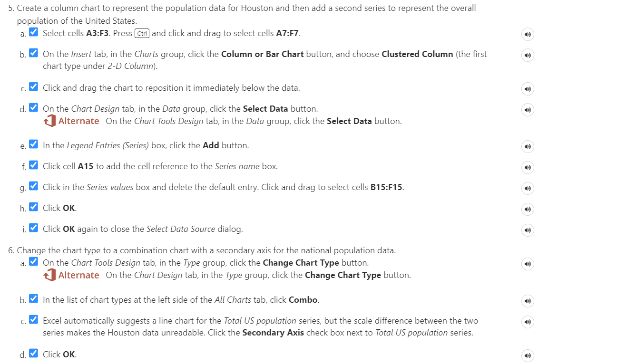Click the speaker icon beside step 5d
Viewport: 636px width, 364px height.
[x=527, y=110]
